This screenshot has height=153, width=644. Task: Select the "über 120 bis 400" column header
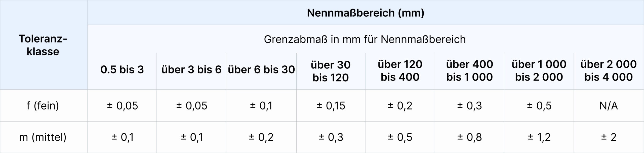(400, 71)
